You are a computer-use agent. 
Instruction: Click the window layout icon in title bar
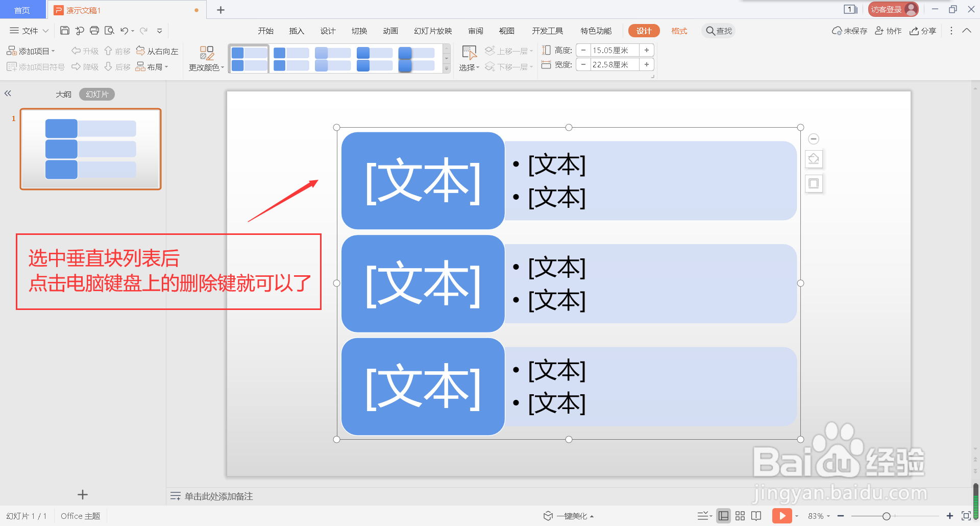click(850, 9)
